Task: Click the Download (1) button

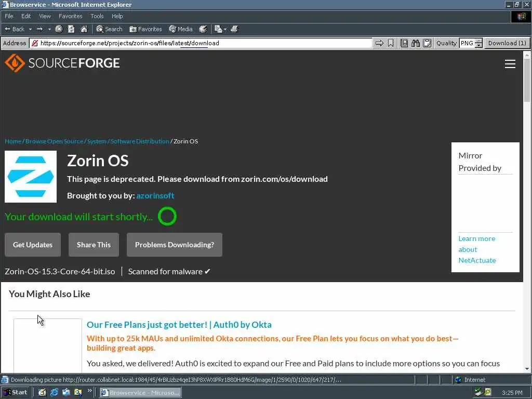Action: pos(507,43)
